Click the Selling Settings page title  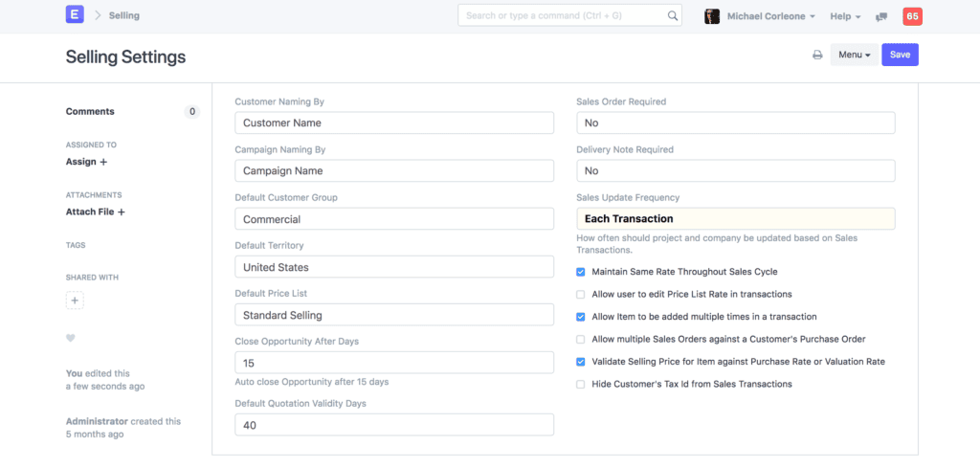[x=125, y=56]
